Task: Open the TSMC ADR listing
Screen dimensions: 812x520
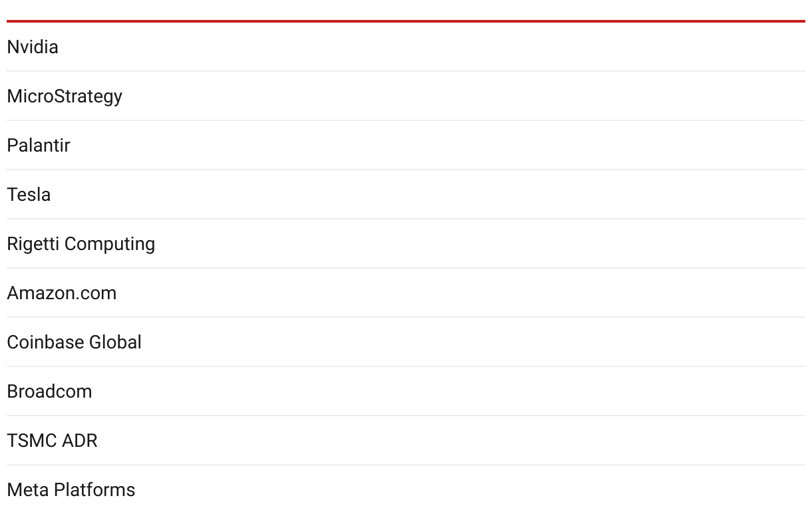Action: [53, 441]
